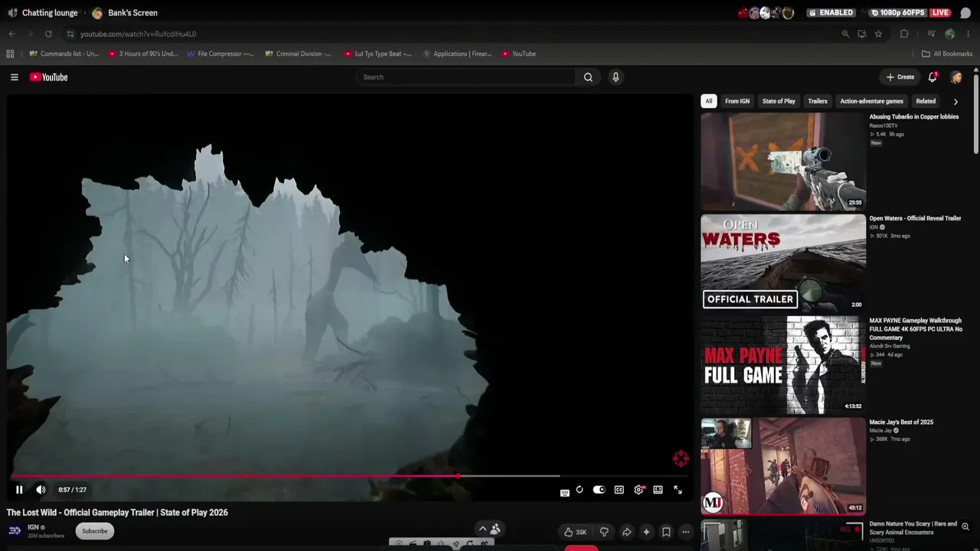Open the Open Waters reveal trailer thumbnail

tap(783, 262)
